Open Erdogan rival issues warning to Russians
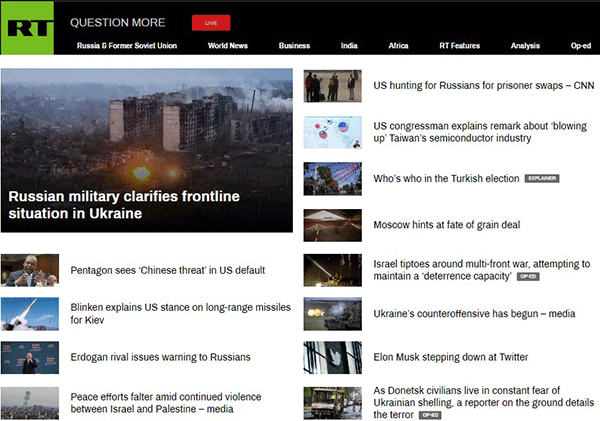The image size is (600, 421). click(160, 357)
